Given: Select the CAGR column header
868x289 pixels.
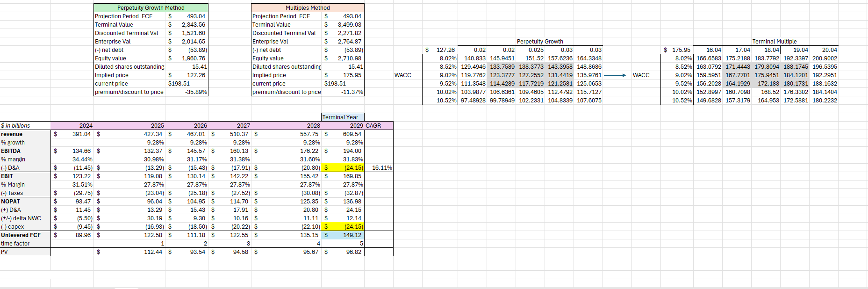Looking at the screenshot, I should click(373, 126).
